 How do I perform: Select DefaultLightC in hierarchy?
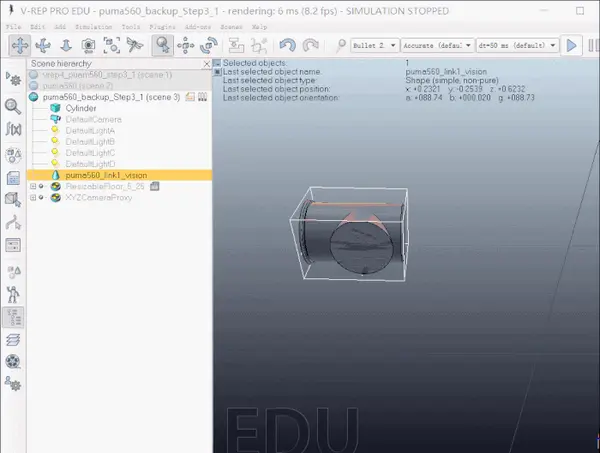(90, 153)
